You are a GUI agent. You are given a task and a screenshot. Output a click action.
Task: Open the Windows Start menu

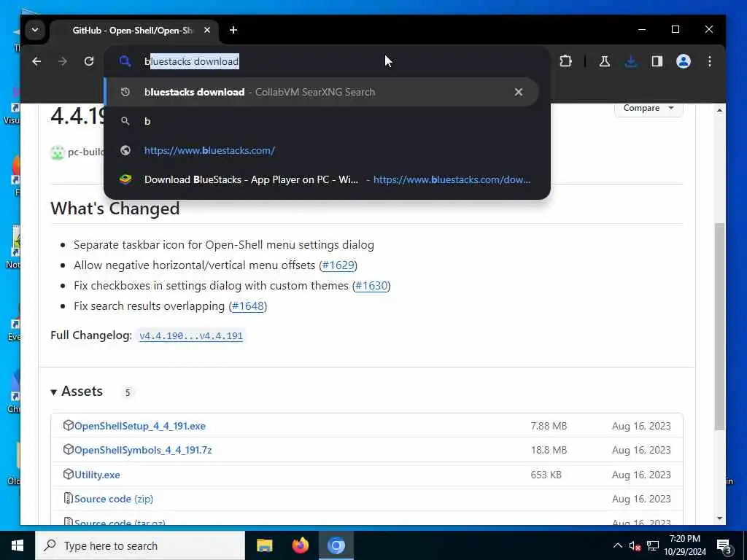[18, 545]
